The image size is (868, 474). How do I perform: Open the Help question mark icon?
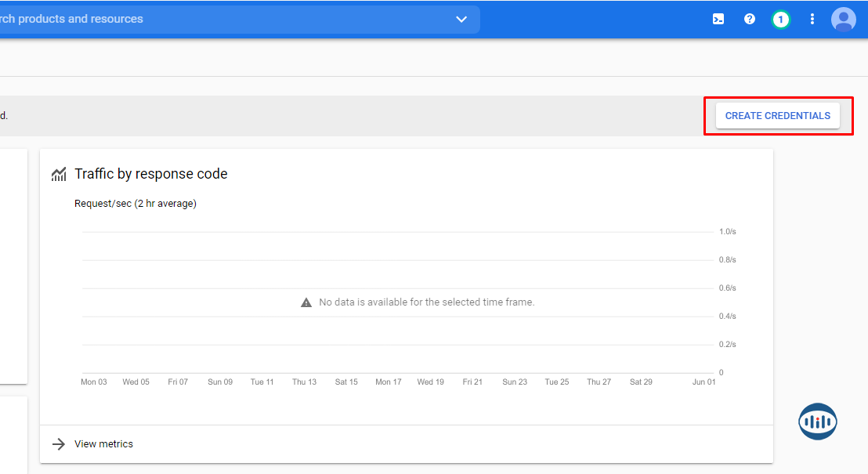(x=750, y=19)
